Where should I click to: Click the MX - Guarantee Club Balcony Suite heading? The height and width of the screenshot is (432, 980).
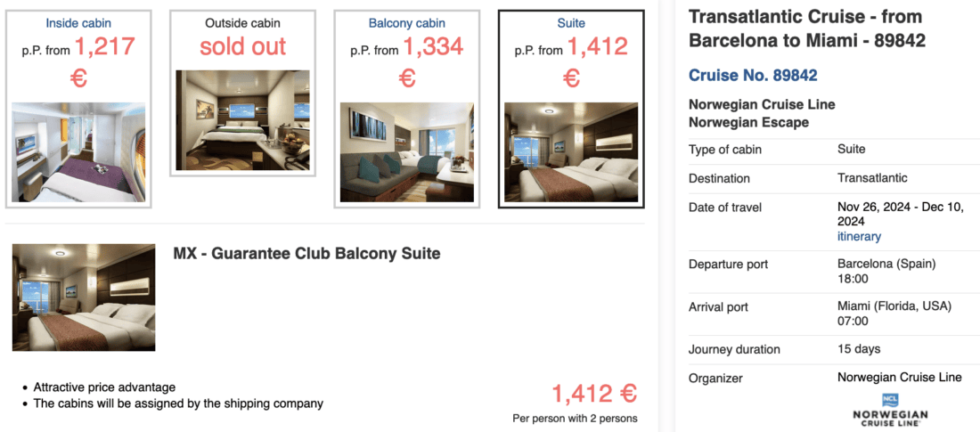coord(306,254)
